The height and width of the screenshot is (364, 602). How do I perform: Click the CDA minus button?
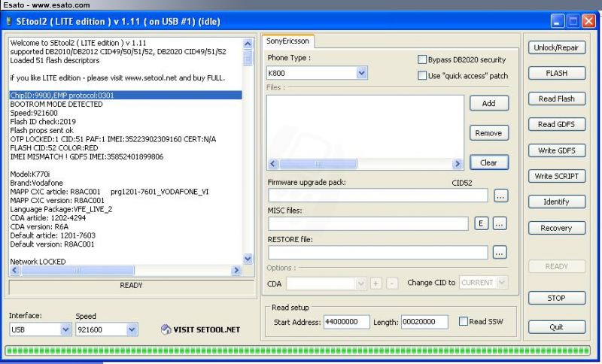click(391, 283)
